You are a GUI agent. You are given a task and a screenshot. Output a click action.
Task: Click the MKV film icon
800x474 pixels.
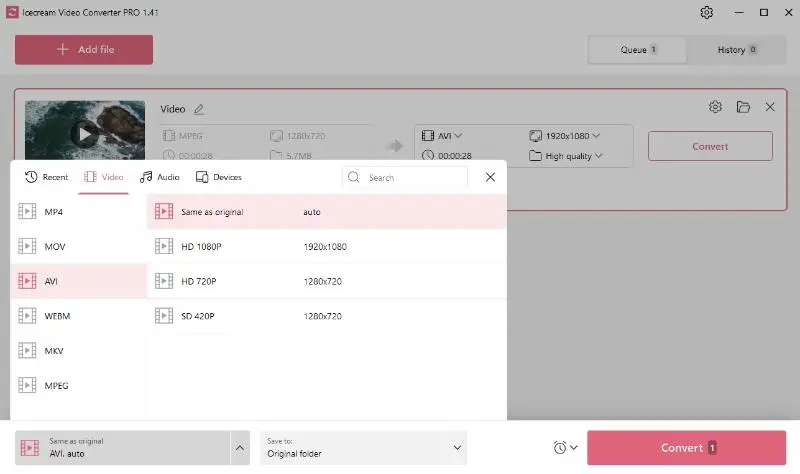[27, 351]
